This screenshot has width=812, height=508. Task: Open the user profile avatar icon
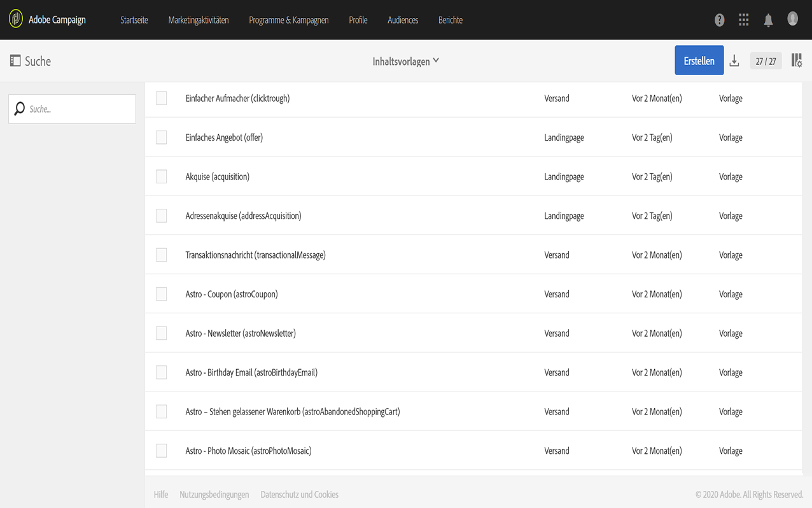792,19
